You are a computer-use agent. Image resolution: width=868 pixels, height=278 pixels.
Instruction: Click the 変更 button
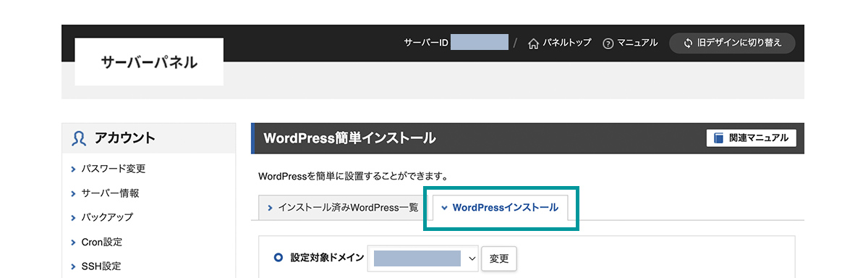[499, 258]
